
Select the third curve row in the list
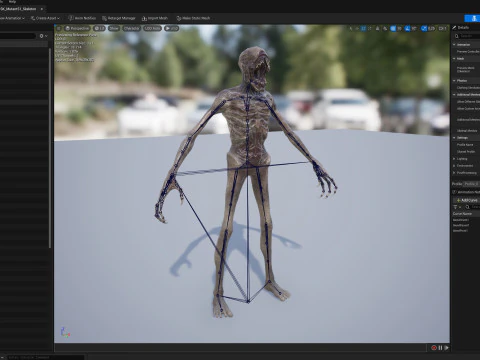[x=460, y=231]
